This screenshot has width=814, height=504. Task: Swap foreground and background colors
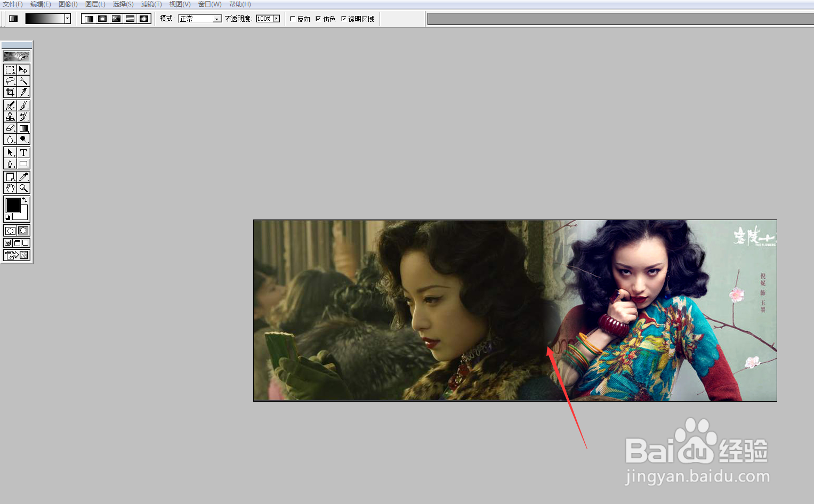(x=25, y=200)
